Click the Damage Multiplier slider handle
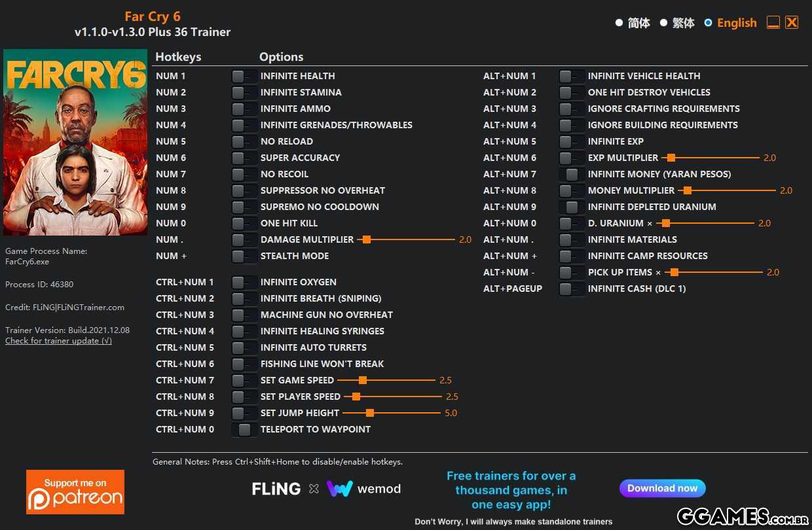Viewport: 812px width, 530px height. (367, 240)
